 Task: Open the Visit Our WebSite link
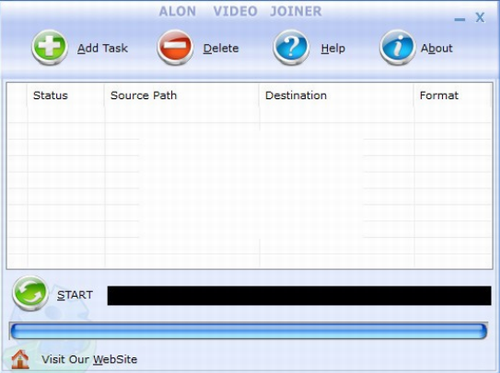(89, 359)
